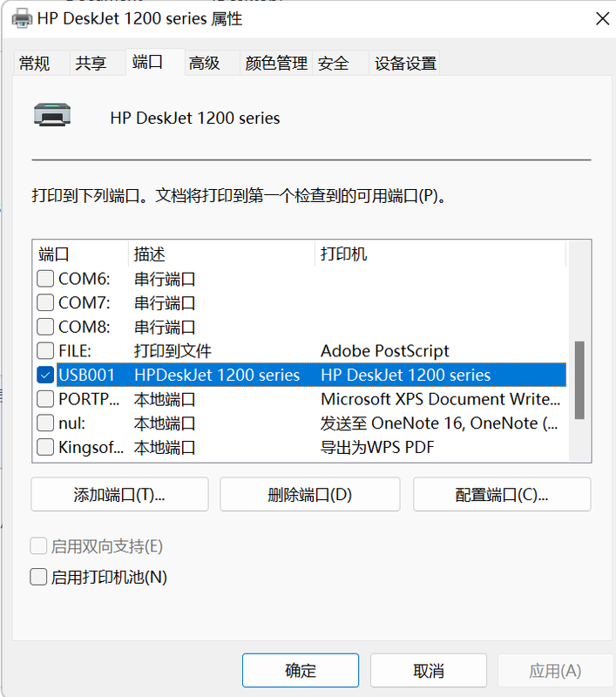Open the 颜色管理 tab

tap(276, 63)
